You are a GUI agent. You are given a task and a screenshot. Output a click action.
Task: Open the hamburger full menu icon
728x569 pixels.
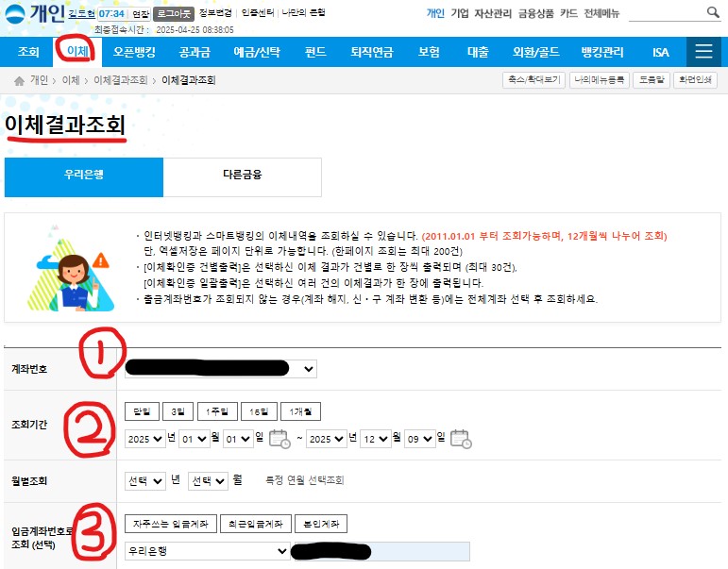tap(703, 52)
